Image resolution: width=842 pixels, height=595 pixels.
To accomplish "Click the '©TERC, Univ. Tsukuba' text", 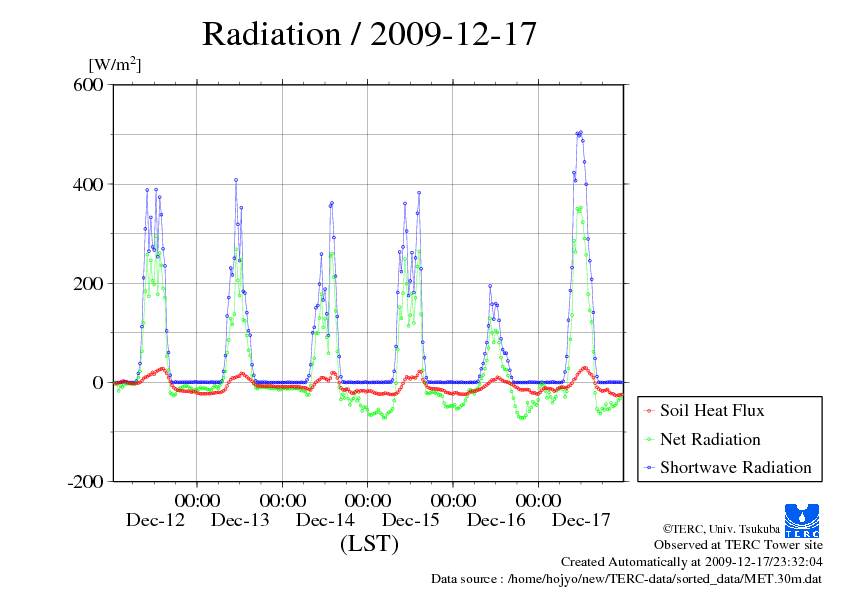I will point(721,529).
